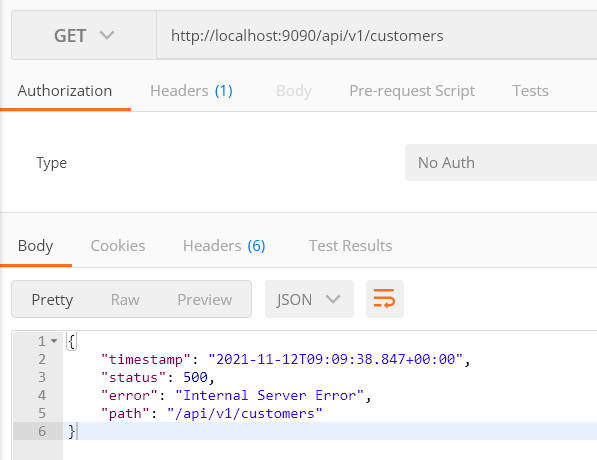This screenshot has width=597, height=460.
Task: Open the GET method dropdown
Action: click(84, 35)
